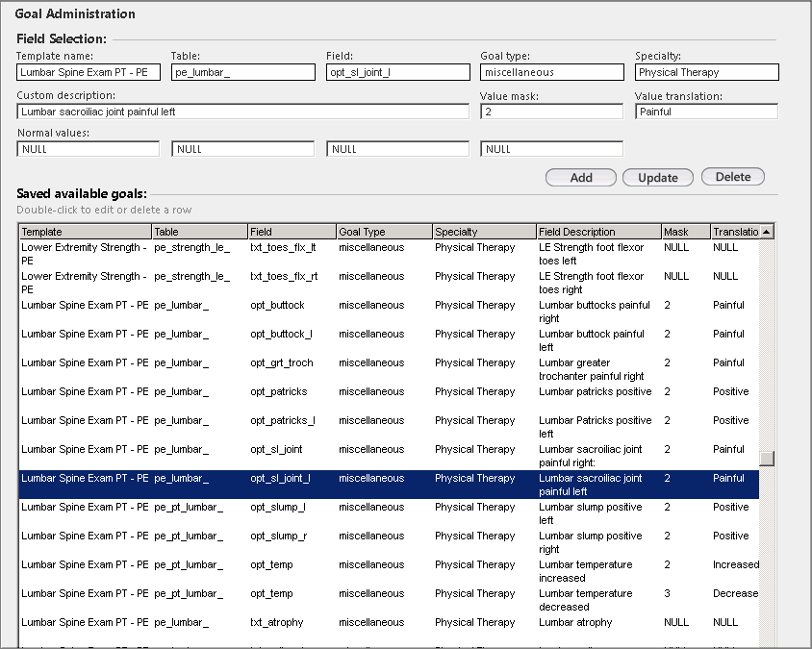The image size is (812, 649).
Task: Select the opt_patricks_l field cell
Action: tap(283, 421)
